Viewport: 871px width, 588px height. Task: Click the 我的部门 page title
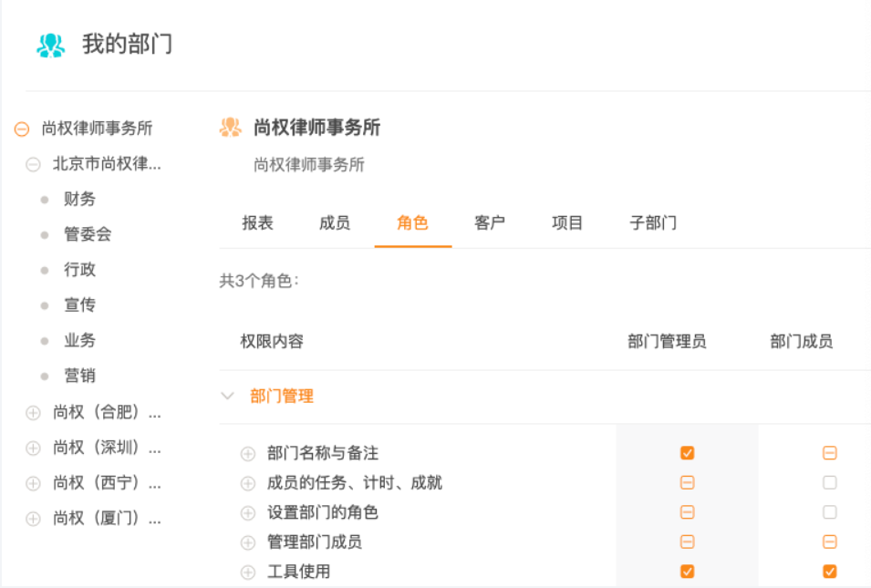pyautogui.click(x=127, y=44)
